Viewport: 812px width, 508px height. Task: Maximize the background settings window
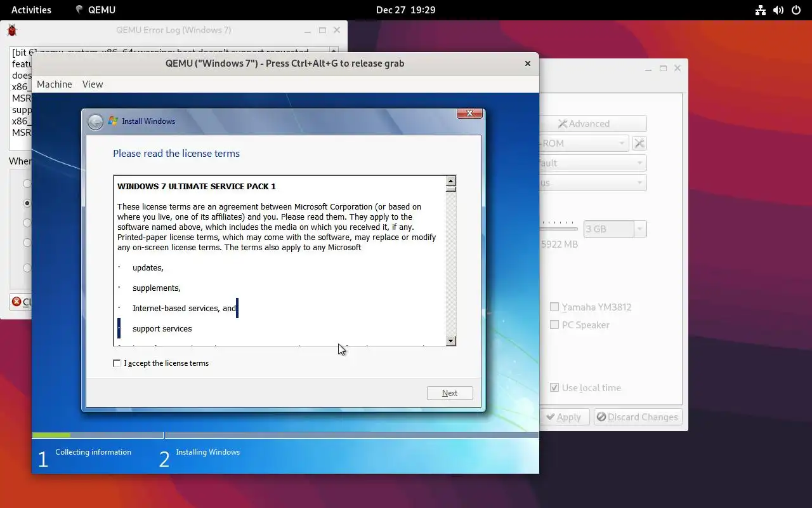[663, 68]
